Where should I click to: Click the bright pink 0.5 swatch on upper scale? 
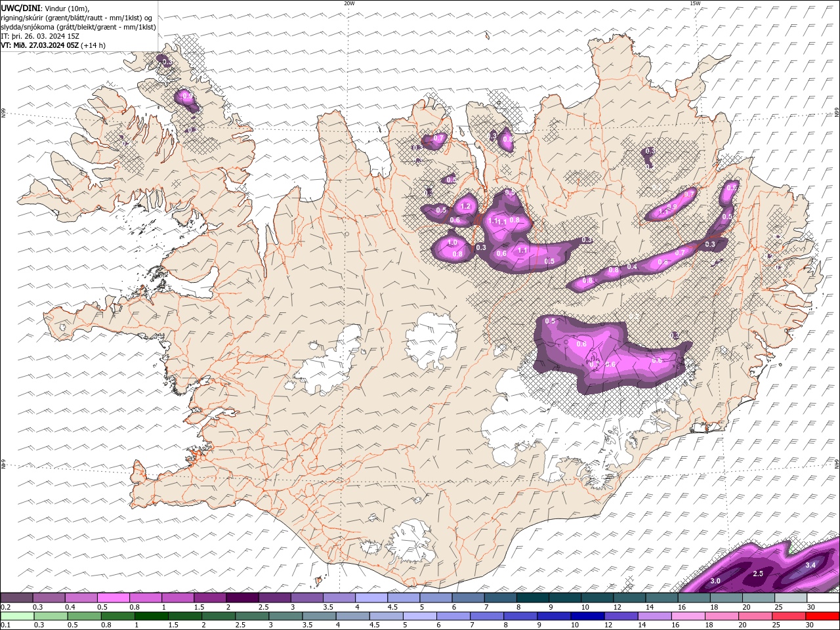tap(113, 598)
